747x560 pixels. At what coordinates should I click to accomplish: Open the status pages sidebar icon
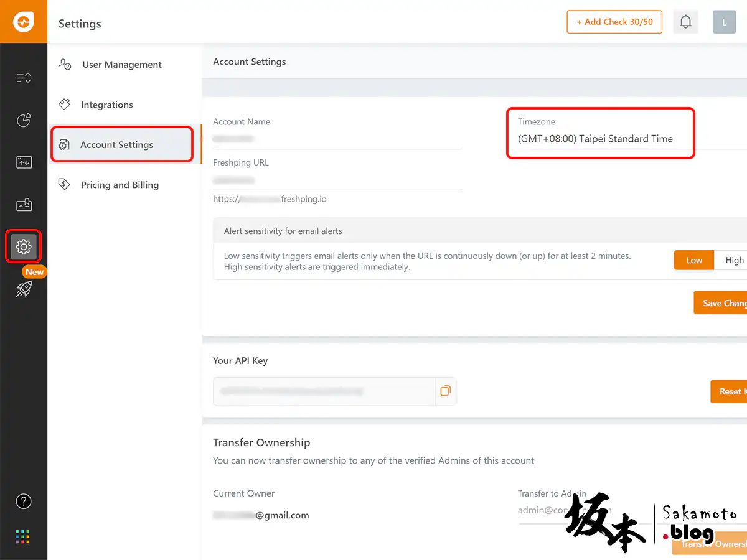(24, 205)
